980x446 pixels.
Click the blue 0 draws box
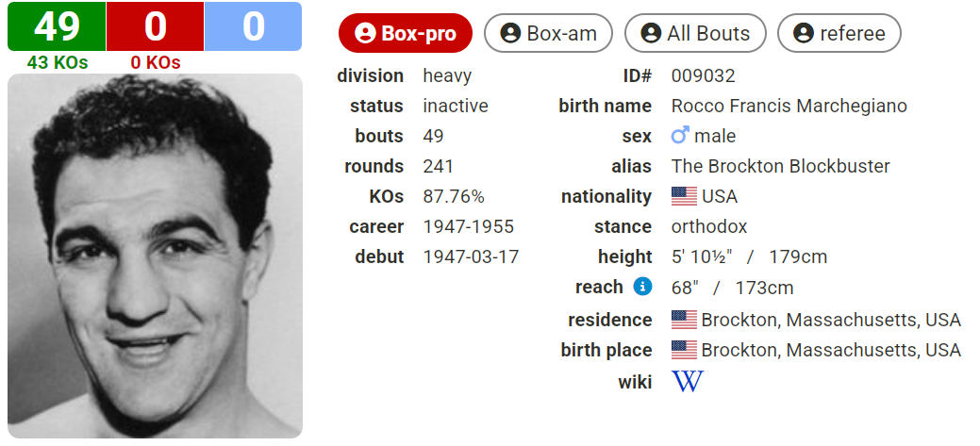coord(253,26)
